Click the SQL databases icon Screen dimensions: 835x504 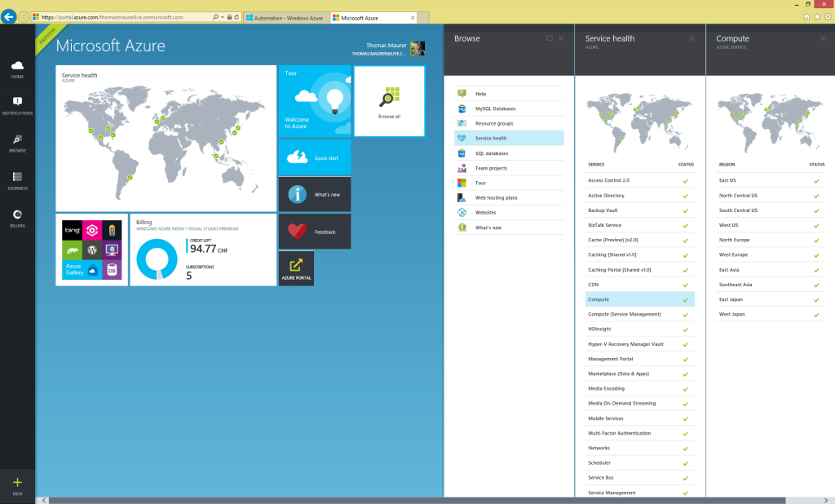tap(462, 153)
